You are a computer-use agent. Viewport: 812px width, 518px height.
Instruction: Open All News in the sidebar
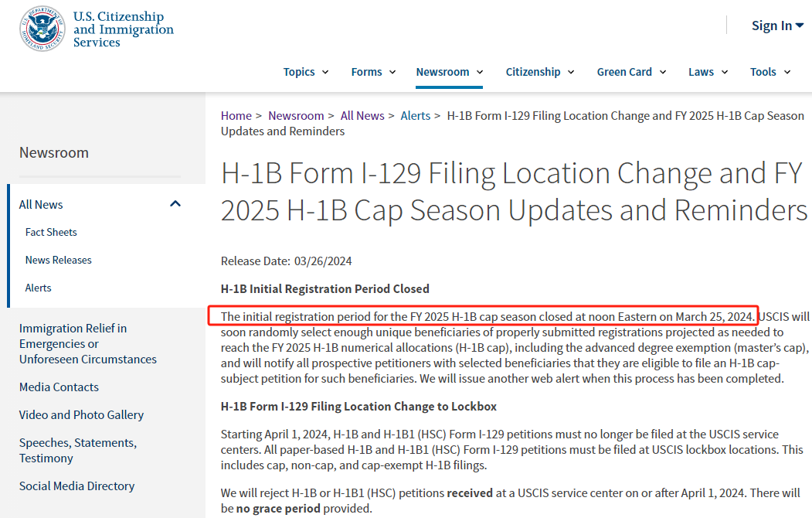point(41,205)
